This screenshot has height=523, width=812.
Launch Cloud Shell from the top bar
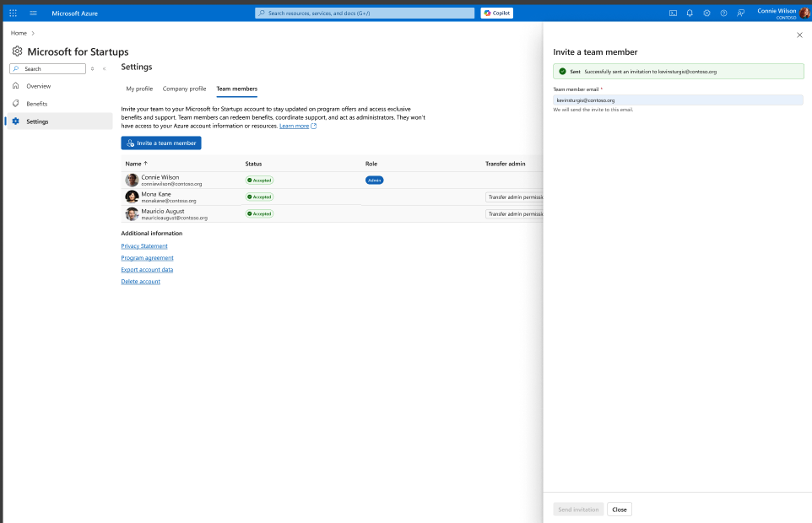673,13
